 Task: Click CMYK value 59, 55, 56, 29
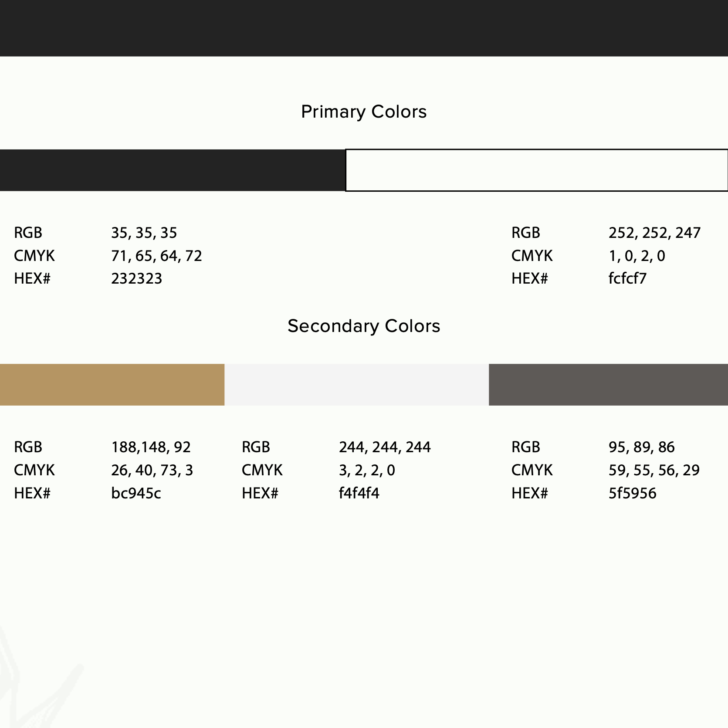click(x=654, y=471)
